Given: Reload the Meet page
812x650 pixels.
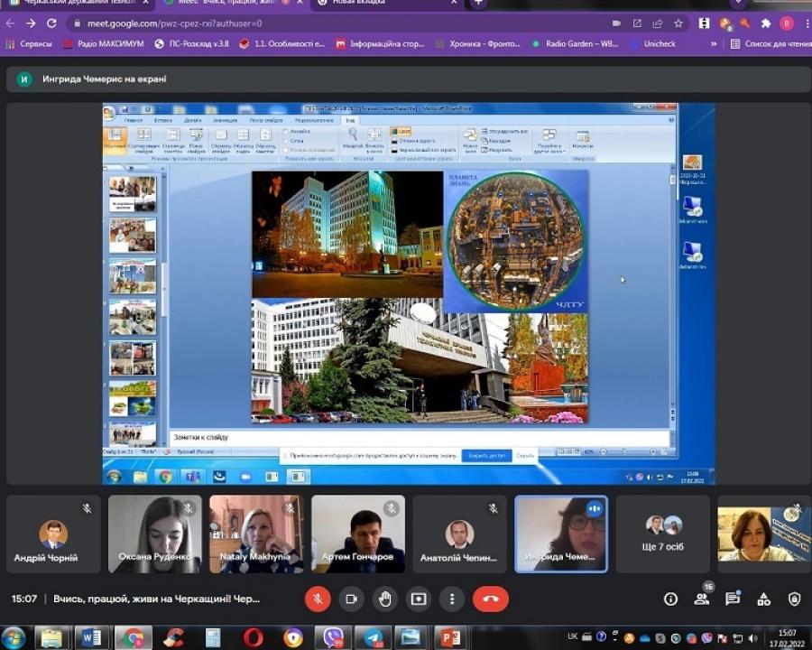Looking at the screenshot, I should 51,23.
